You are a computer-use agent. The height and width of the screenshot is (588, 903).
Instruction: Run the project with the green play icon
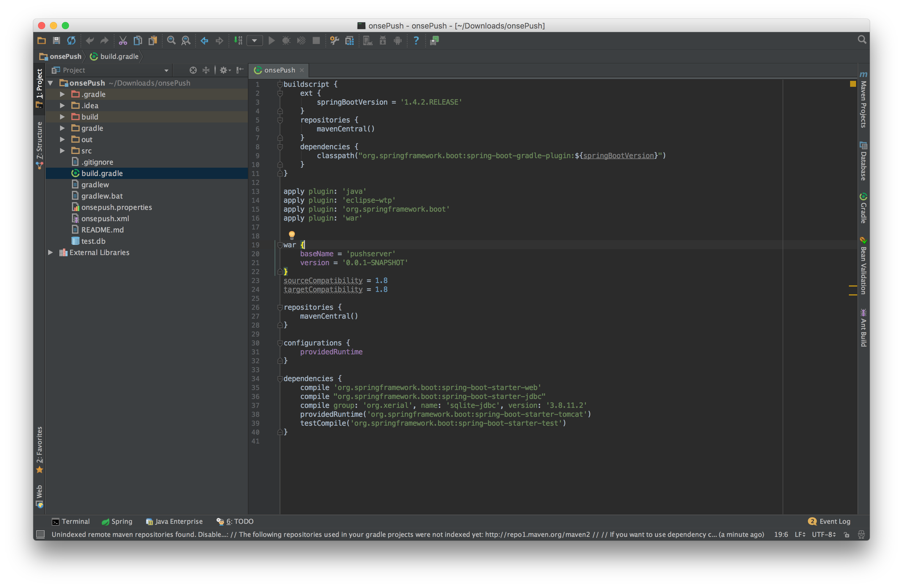coord(271,41)
